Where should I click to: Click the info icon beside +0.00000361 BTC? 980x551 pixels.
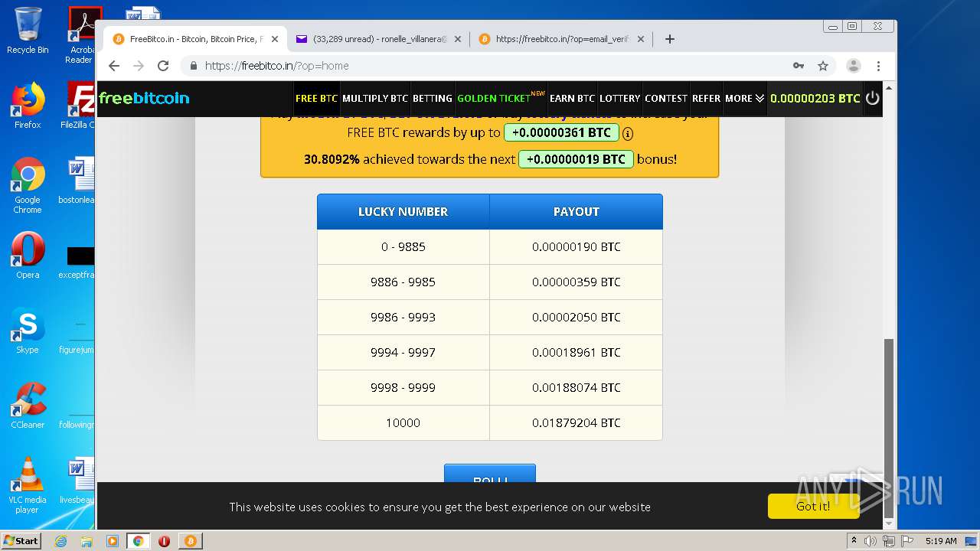[628, 133]
